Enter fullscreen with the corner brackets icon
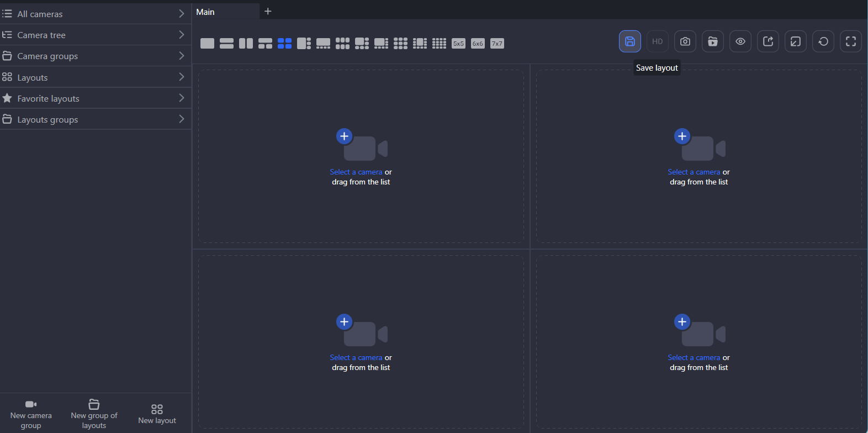 tap(850, 41)
